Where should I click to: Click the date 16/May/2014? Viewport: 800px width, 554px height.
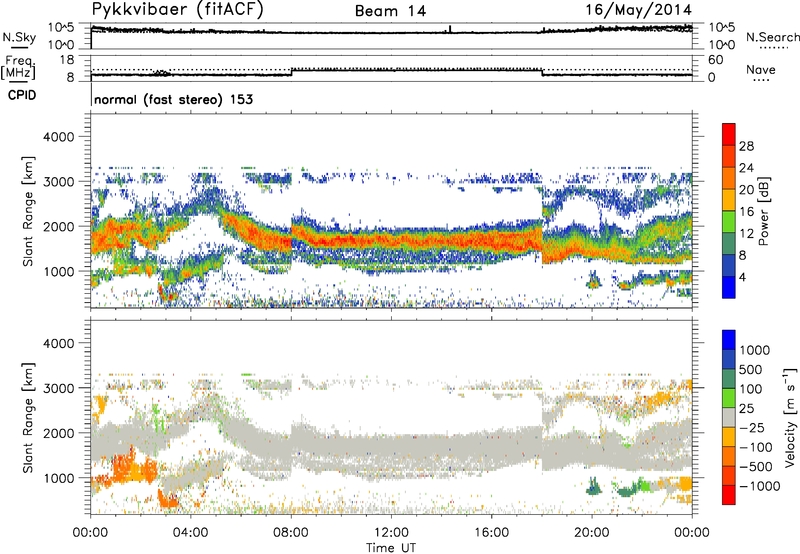[x=638, y=10]
